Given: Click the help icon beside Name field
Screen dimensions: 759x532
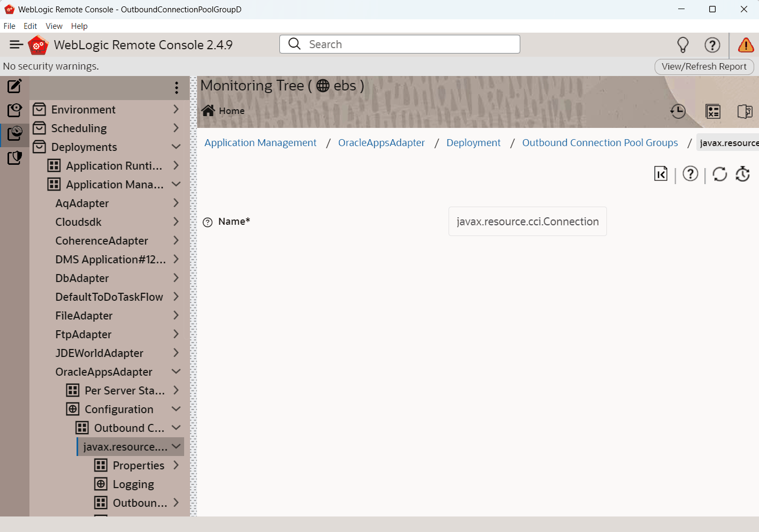Looking at the screenshot, I should click(208, 222).
